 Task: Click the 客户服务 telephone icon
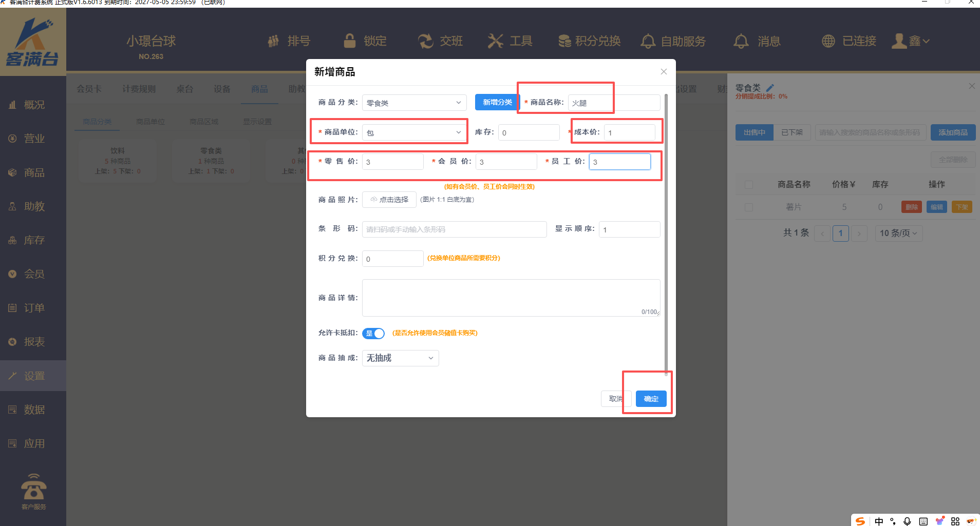(x=33, y=488)
